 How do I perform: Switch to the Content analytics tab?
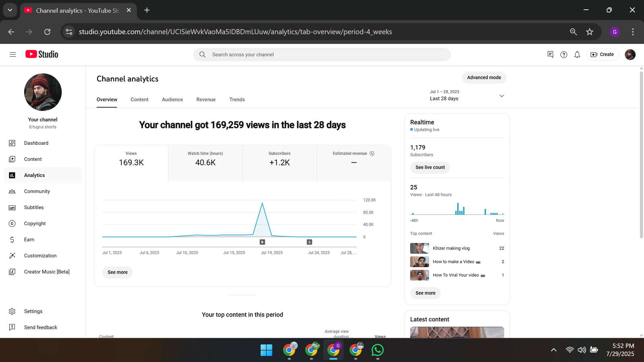point(140,99)
